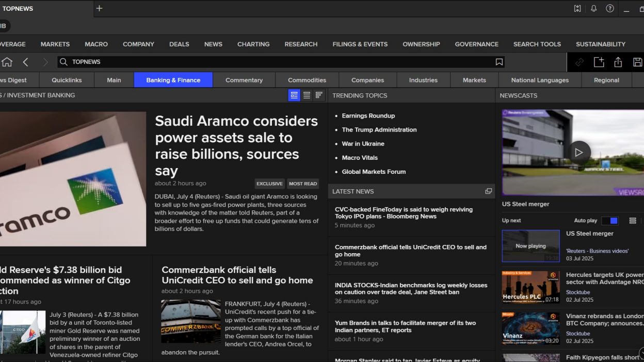Open the GOVERNANCE menu
Viewport: 644px width, 362px height.
(x=477, y=44)
